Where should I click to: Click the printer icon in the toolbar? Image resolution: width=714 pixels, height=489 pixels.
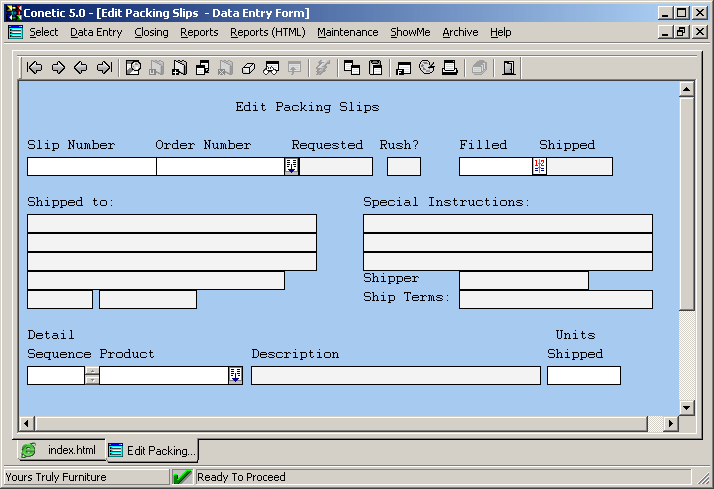pos(450,68)
